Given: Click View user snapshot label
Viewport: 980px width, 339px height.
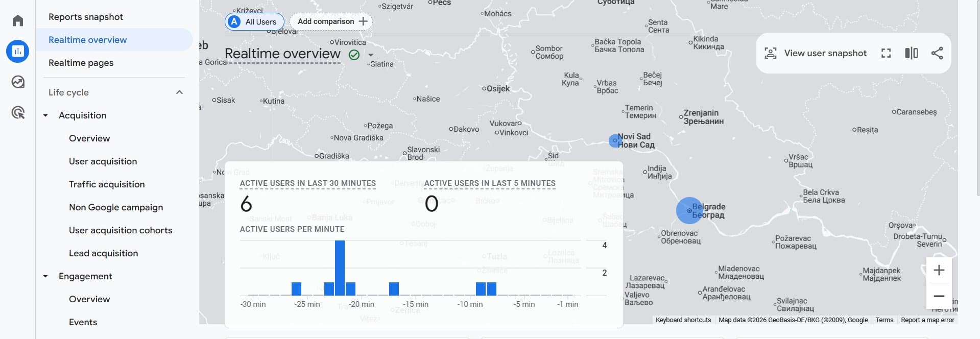Looking at the screenshot, I should [x=825, y=53].
